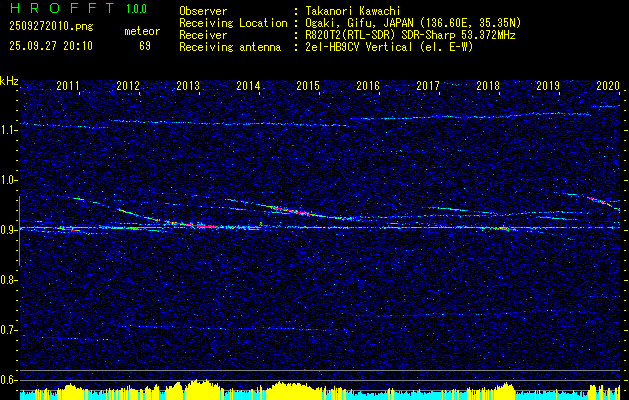Click the meteor label
The image size is (629, 400).
(x=142, y=31)
